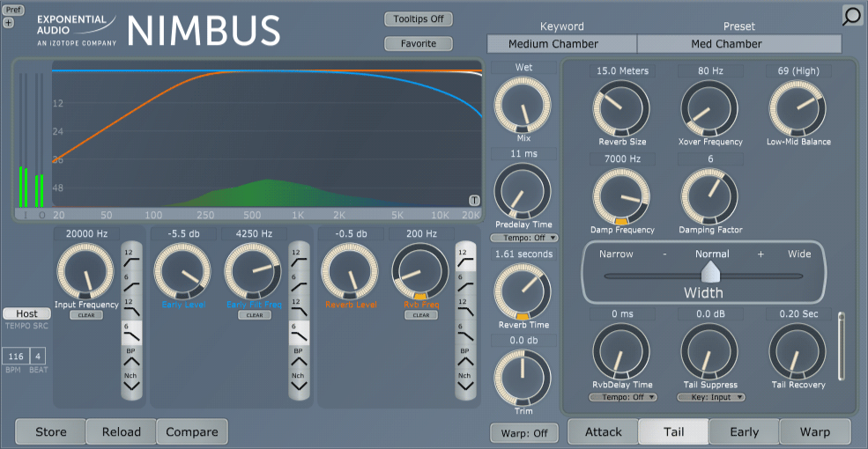The height and width of the screenshot is (449, 868).
Task: Select 12 dB low-pass shape for Reverb filter
Action: [x=465, y=307]
